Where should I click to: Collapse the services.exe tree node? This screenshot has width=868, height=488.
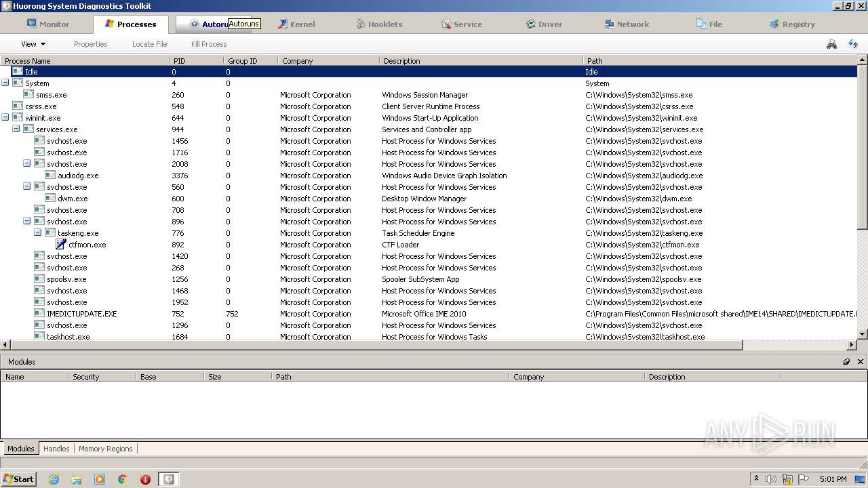[16, 129]
